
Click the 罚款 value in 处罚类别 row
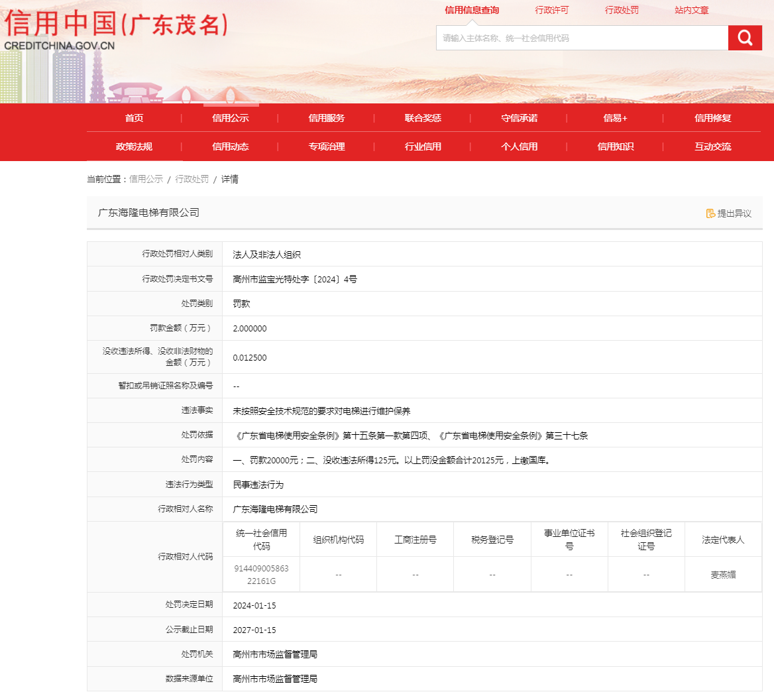(x=241, y=304)
